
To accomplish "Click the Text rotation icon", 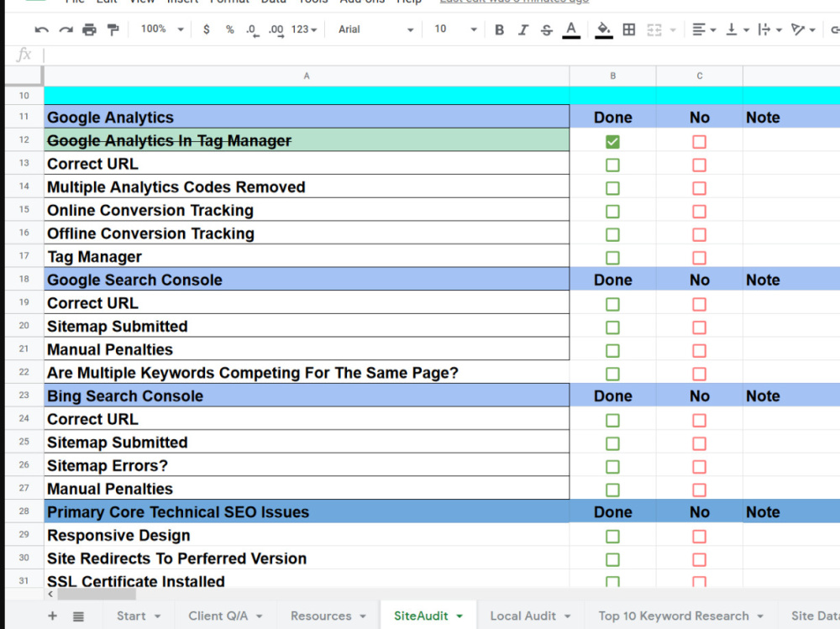I will tap(798, 29).
